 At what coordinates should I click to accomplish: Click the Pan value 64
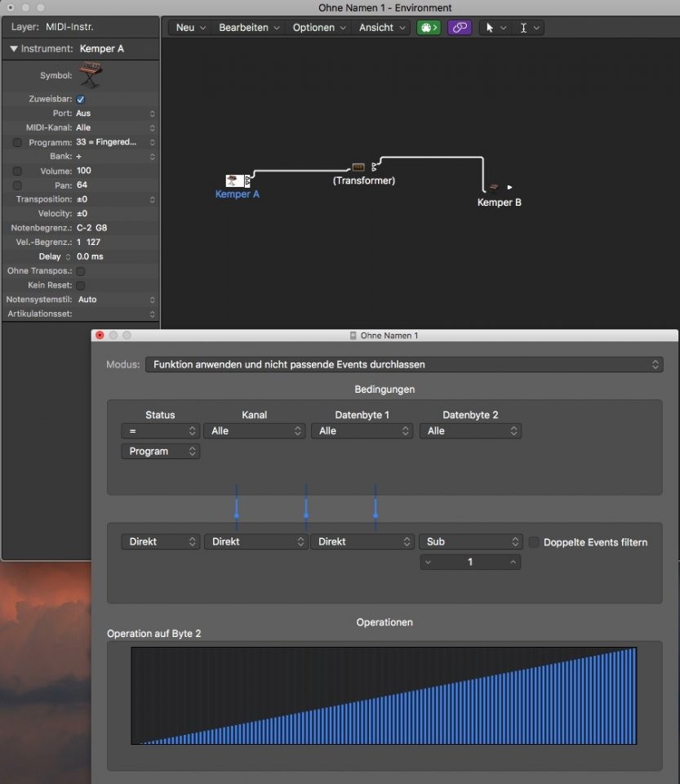(82, 185)
